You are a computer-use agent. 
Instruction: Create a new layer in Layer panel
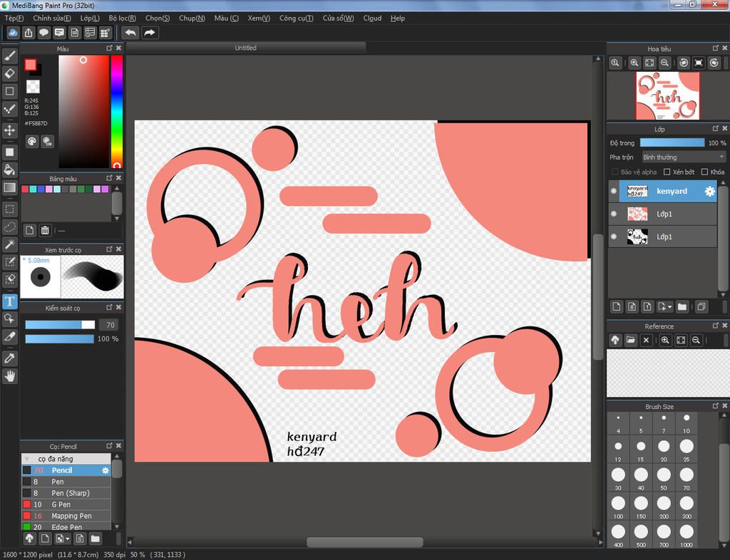click(x=617, y=306)
